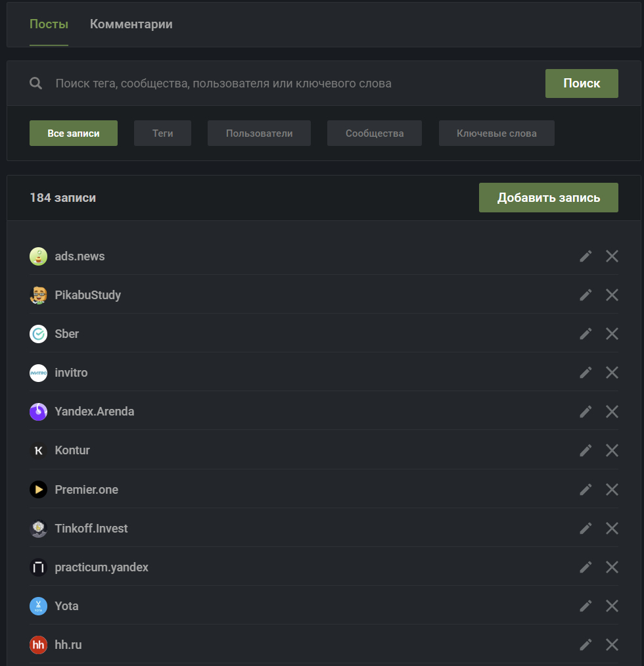Filter by Теги

tap(162, 133)
